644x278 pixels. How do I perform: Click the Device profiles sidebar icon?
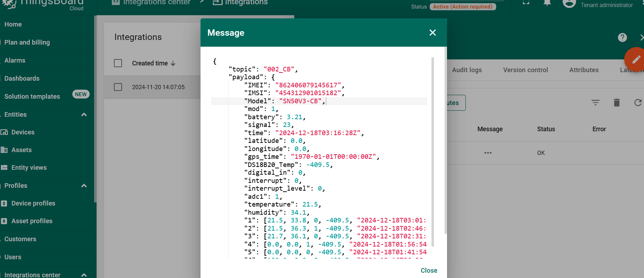tap(4, 203)
